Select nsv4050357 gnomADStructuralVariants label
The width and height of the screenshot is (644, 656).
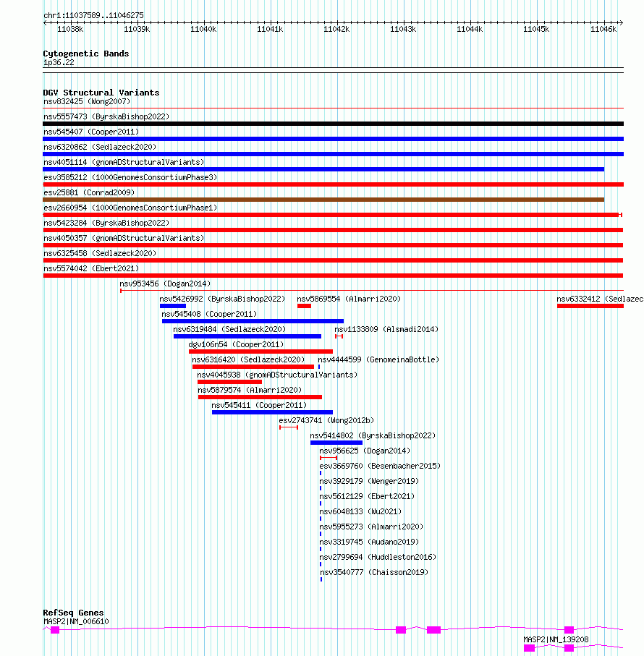[124, 238]
